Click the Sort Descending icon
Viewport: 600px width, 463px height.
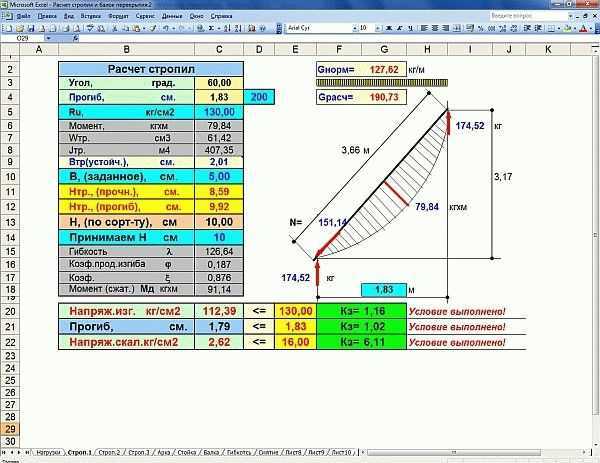[x=238, y=28]
